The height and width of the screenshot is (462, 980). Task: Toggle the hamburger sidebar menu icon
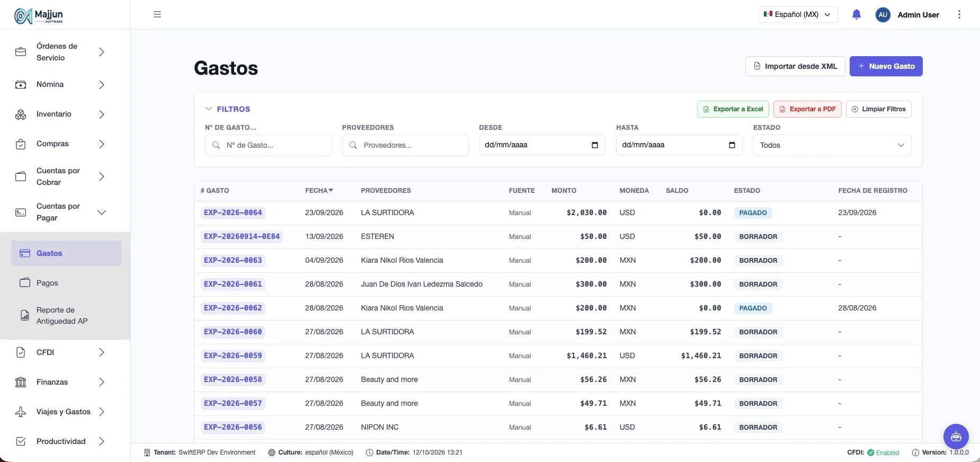click(x=157, y=14)
